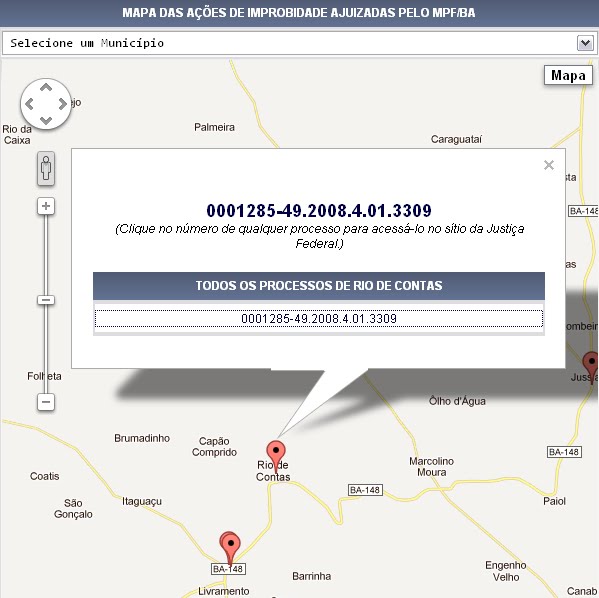599x598 pixels.
Task: Click the Itaguaçu place label
Action: (142, 501)
